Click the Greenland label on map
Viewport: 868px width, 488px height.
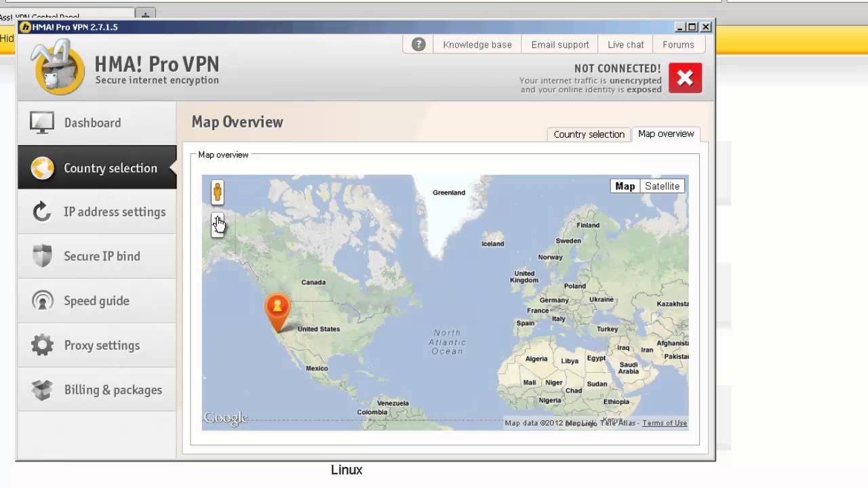[449, 192]
